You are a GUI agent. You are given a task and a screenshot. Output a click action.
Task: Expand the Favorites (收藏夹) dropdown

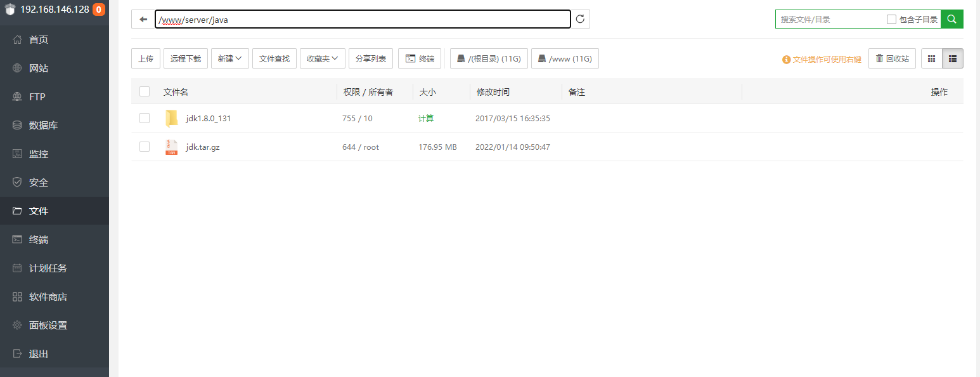point(322,58)
